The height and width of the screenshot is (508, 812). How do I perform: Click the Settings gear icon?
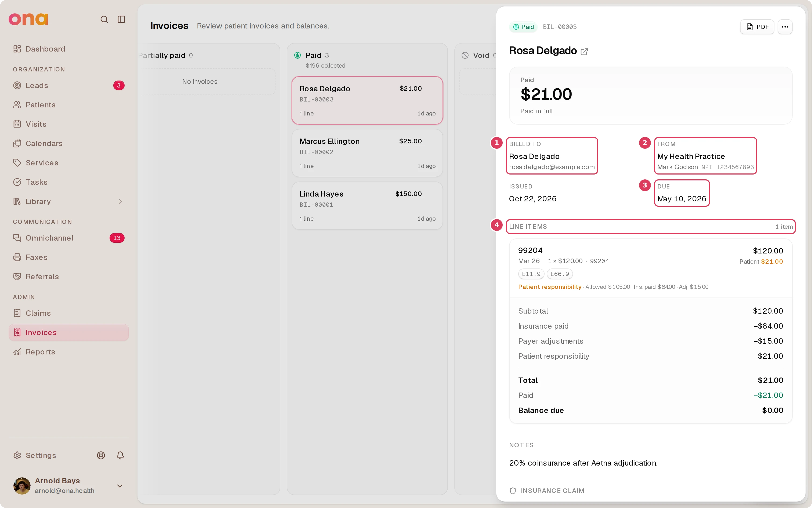point(17,455)
